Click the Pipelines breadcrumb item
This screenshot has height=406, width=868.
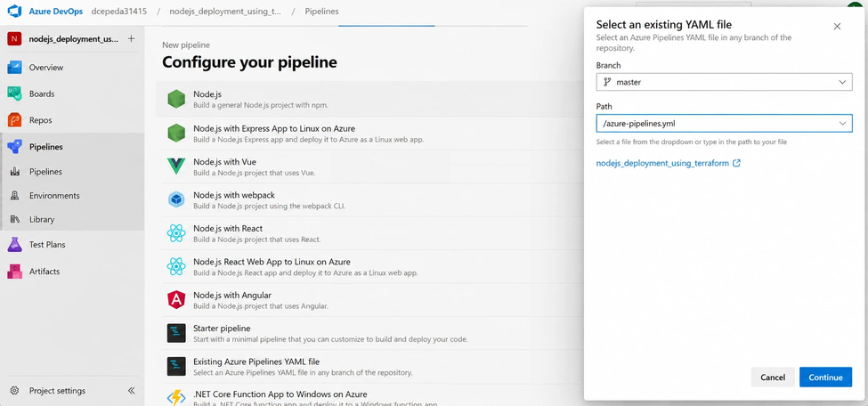321,11
